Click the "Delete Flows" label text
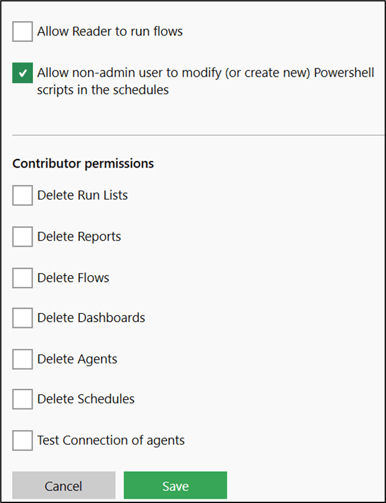Screen dimensions: 386x503 point(73,278)
